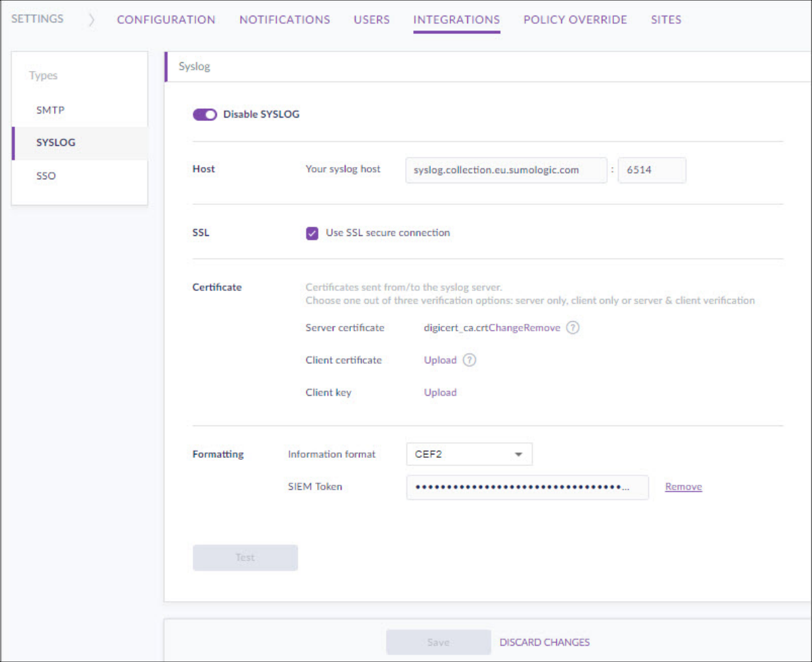Click the Test button
This screenshot has height=662, width=812.
pyautogui.click(x=245, y=557)
